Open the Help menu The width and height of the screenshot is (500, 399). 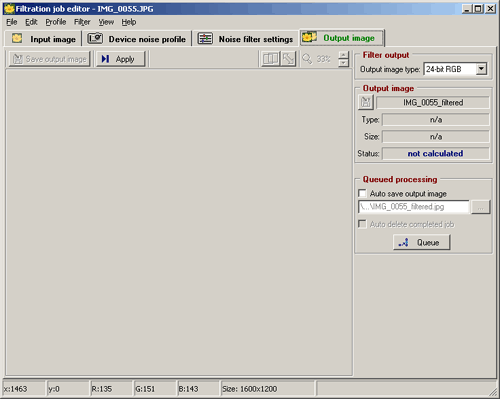pyautogui.click(x=129, y=22)
